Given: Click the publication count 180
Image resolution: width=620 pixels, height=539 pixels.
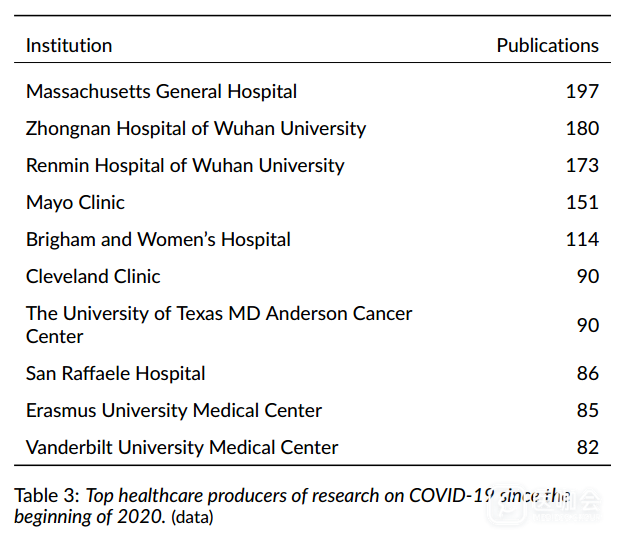Looking at the screenshot, I should point(582,128).
